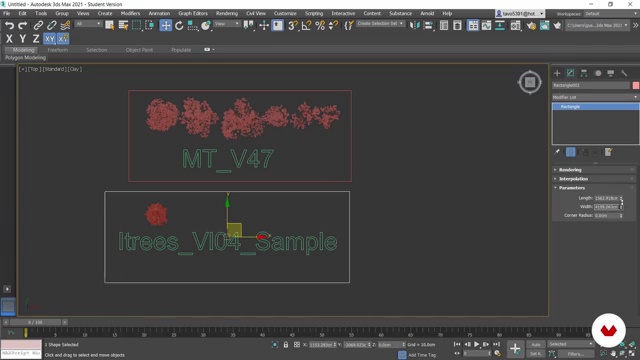Open Render Setup teapot icon
The width and height of the screenshot is (640, 360).
point(531,25)
